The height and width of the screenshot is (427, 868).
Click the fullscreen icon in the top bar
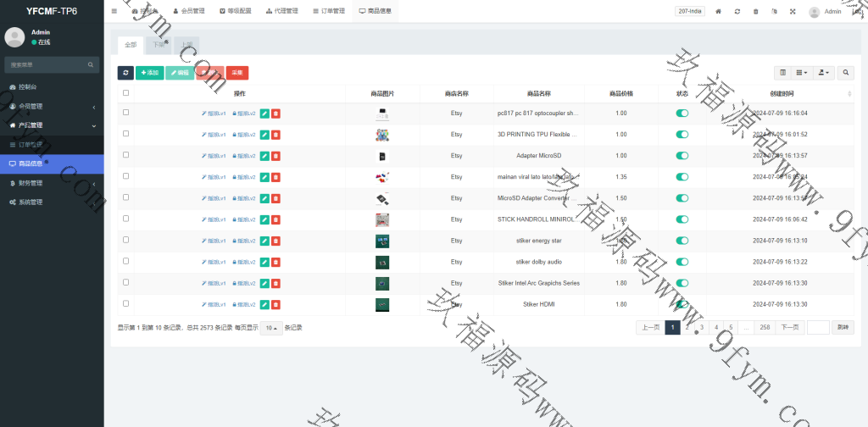[x=793, y=12]
